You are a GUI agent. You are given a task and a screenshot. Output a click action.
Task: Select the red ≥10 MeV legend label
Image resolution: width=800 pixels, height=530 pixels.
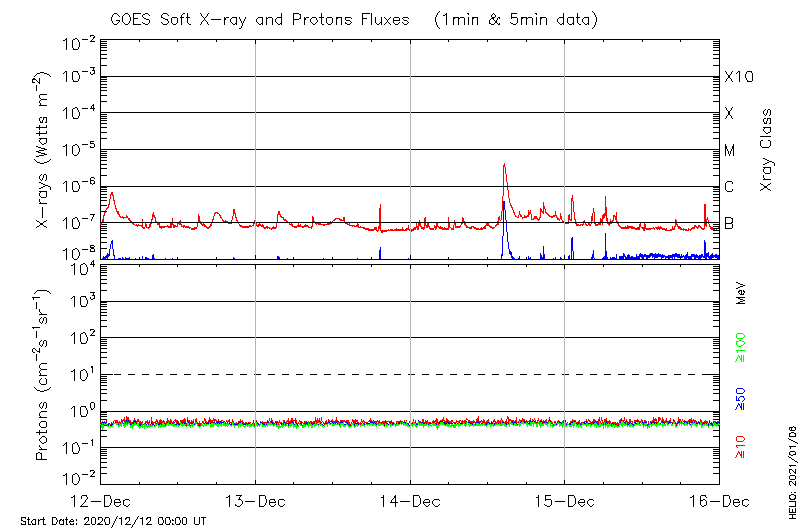741,447
